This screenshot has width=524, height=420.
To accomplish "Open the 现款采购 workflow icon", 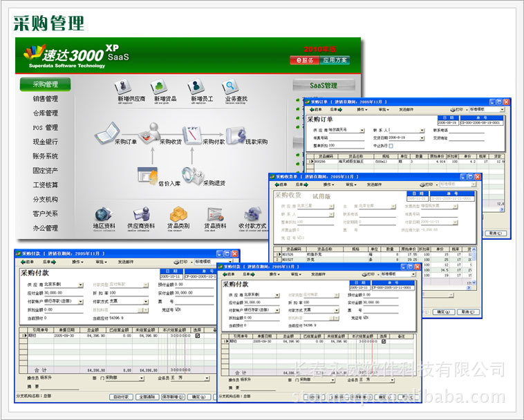I will pos(236,135).
